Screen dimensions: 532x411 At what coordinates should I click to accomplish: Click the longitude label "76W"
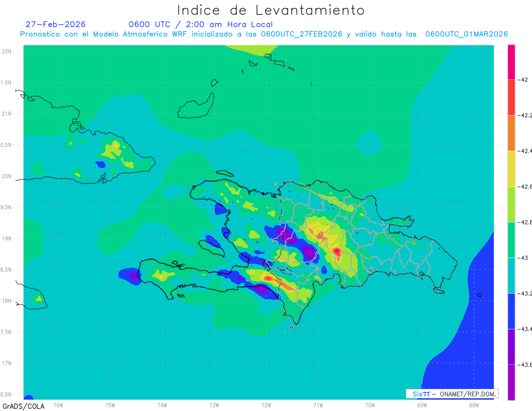pyautogui.click(x=58, y=405)
